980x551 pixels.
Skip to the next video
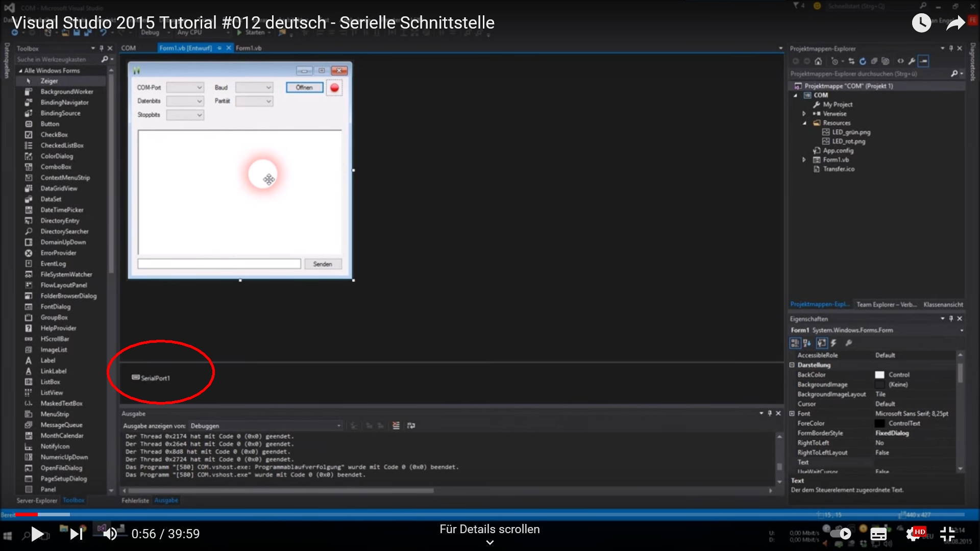click(77, 534)
